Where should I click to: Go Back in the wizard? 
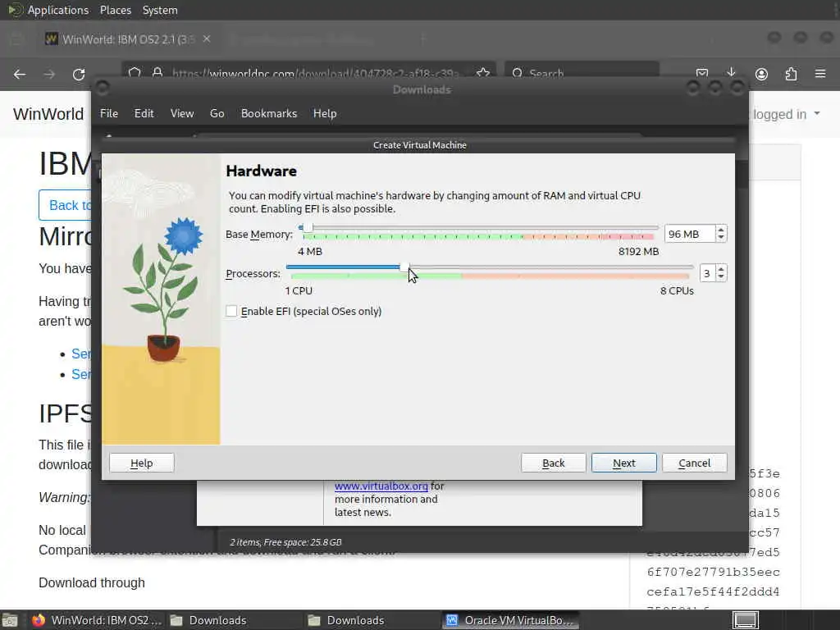pyautogui.click(x=553, y=463)
